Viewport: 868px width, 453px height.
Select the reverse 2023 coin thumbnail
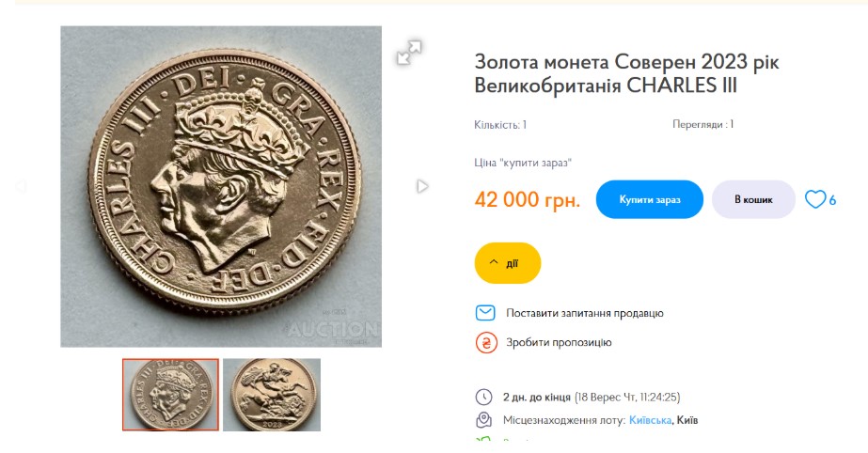click(x=272, y=395)
